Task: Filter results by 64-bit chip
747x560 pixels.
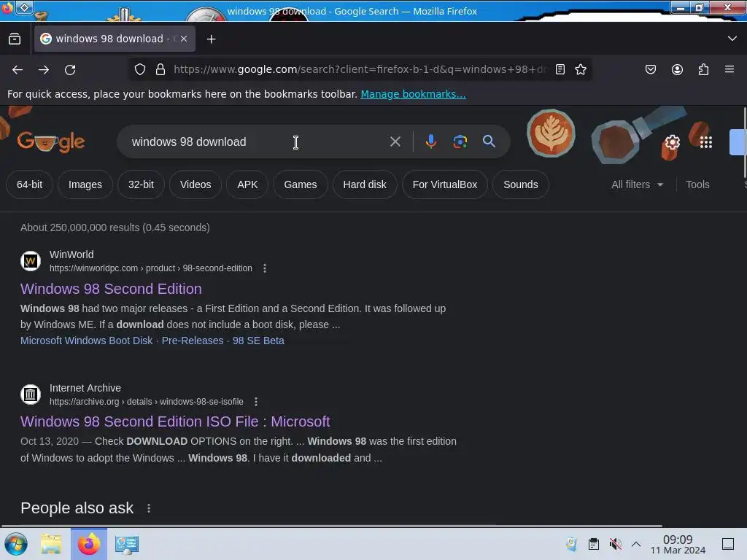Action: (29, 184)
